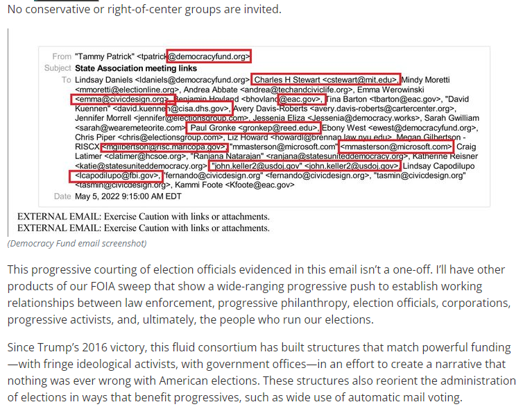Click the "Lindsay Daniels" first recipient name
The image size is (532, 409).
click(103, 80)
